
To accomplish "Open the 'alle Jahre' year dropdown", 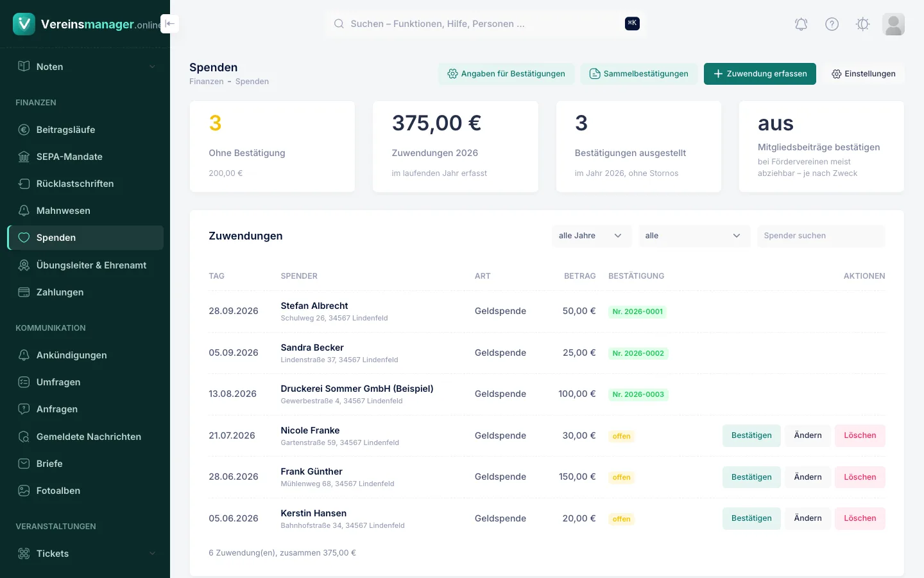I will (x=591, y=236).
